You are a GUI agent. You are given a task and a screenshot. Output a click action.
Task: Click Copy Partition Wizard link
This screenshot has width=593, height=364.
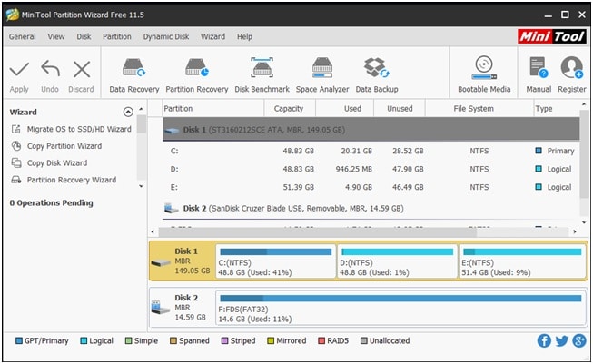(64, 146)
